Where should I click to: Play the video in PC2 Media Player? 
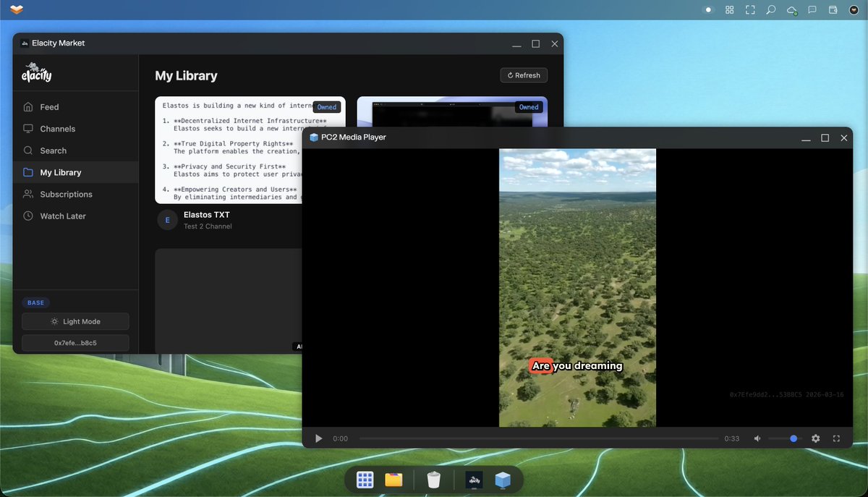tap(319, 438)
